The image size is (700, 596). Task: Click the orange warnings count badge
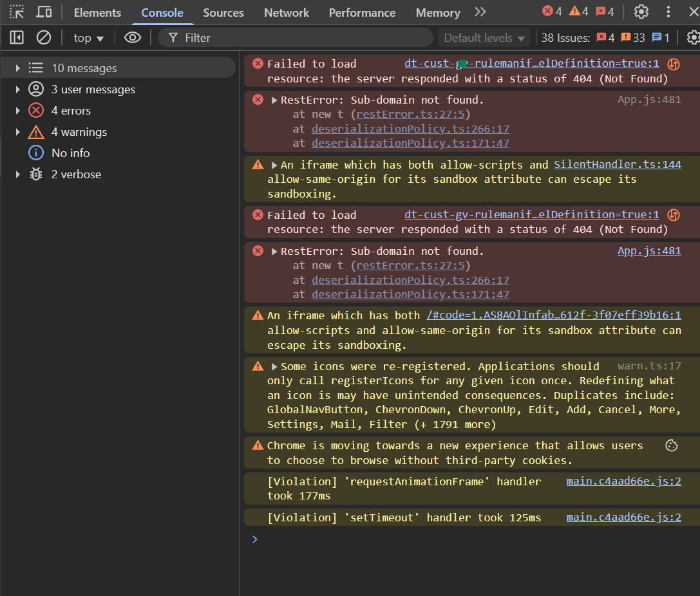(x=579, y=11)
